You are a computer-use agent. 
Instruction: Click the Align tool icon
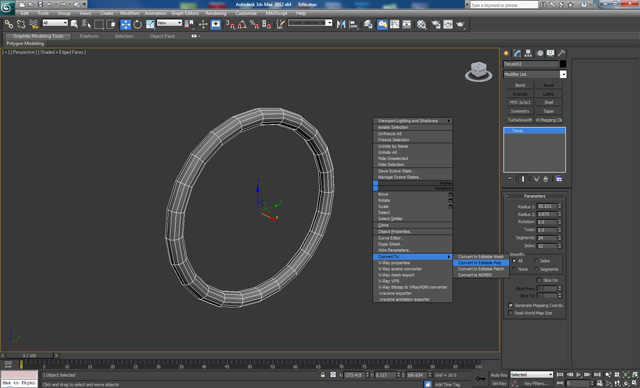(x=353, y=24)
